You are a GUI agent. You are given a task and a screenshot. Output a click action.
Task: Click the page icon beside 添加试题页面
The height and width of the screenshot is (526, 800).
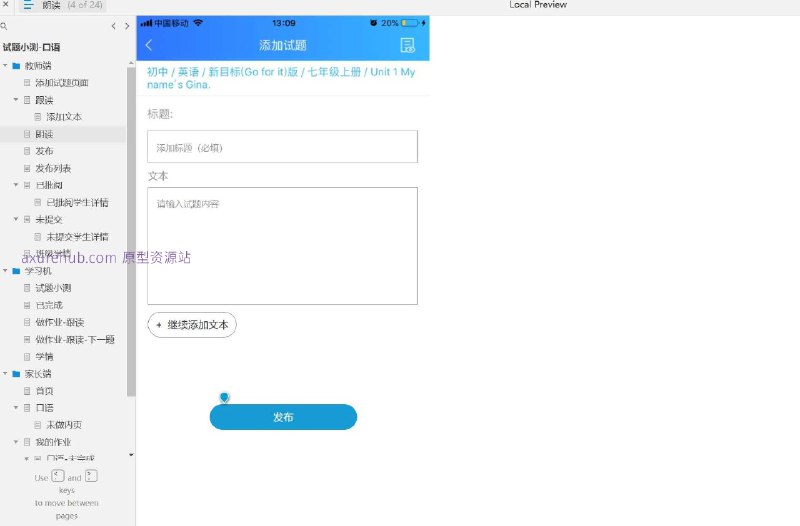(27, 83)
